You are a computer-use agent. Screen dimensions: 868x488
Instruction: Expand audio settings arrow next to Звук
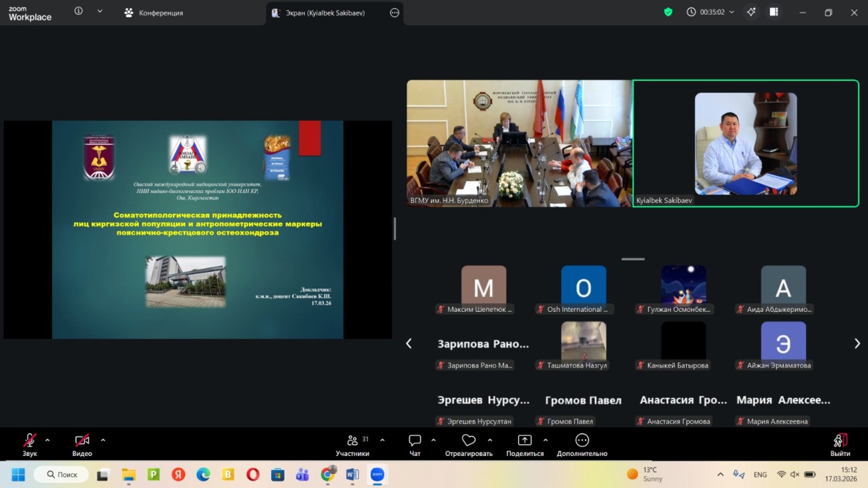tap(47, 441)
